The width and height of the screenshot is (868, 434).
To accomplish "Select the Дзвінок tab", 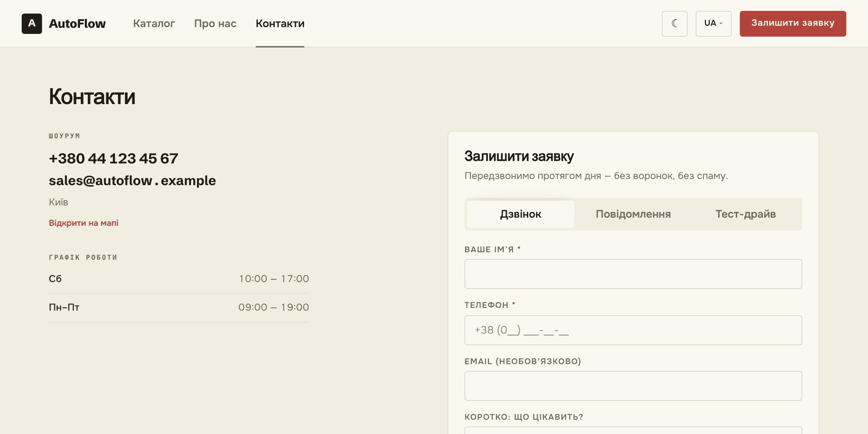I will [520, 214].
